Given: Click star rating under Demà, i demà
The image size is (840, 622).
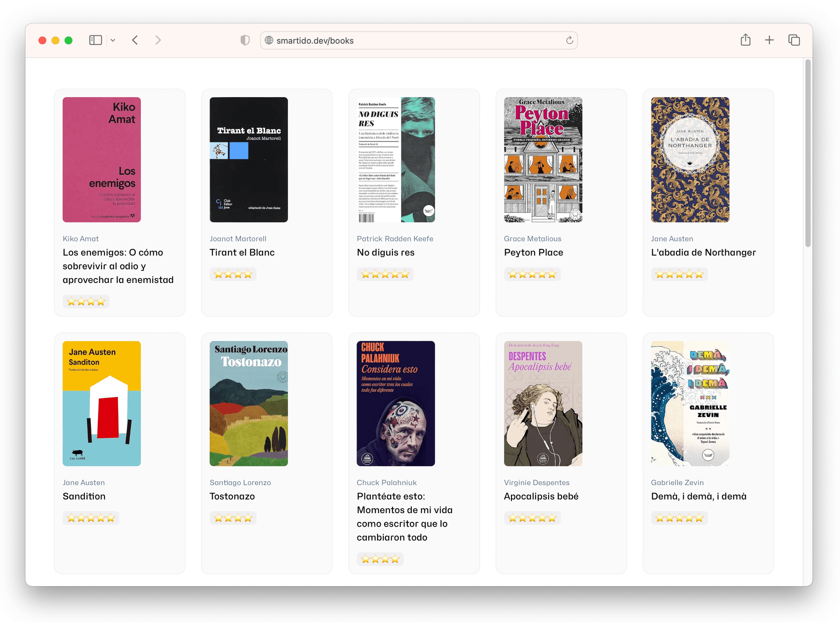Looking at the screenshot, I should click(679, 518).
